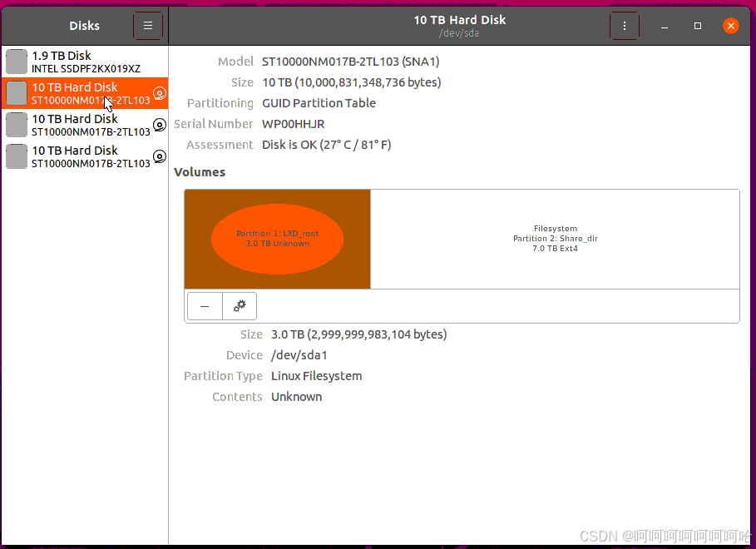This screenshot has height=549, width=756.
Task: Select Partition 2 Share_dir Ext4 filesystem
Action: [x=555, y=239]
